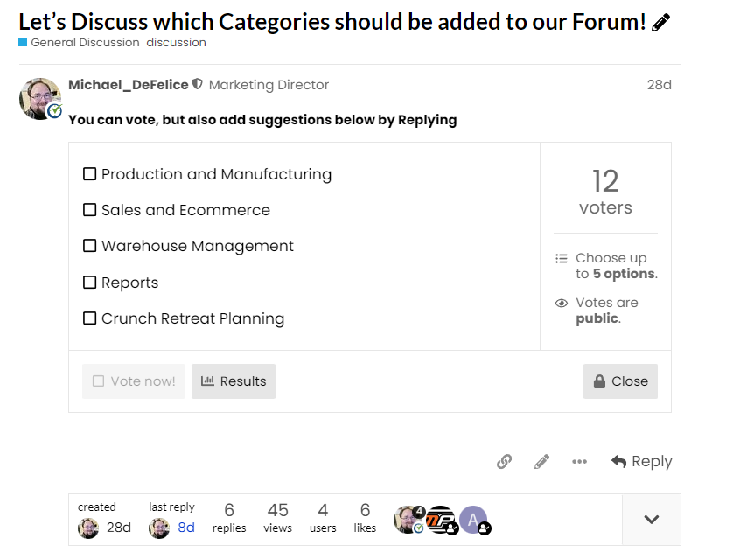Check the Crunch Retreat Planning poll option

pos(90,318)
